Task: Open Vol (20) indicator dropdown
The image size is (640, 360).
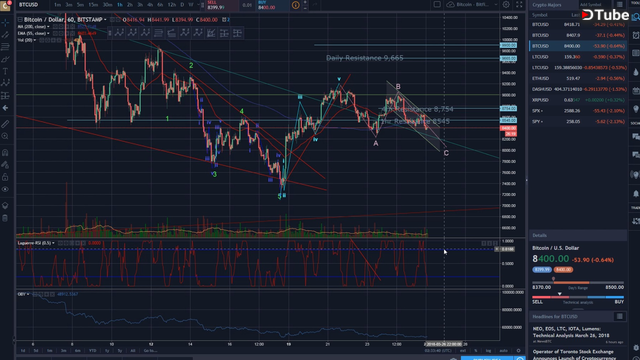Action: 35,40
